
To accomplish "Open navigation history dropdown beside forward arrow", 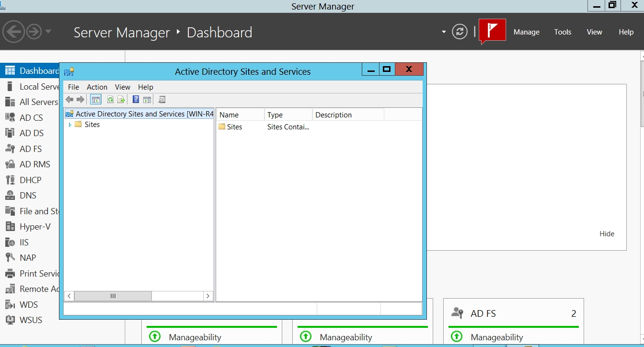I will tap(48, 32).
